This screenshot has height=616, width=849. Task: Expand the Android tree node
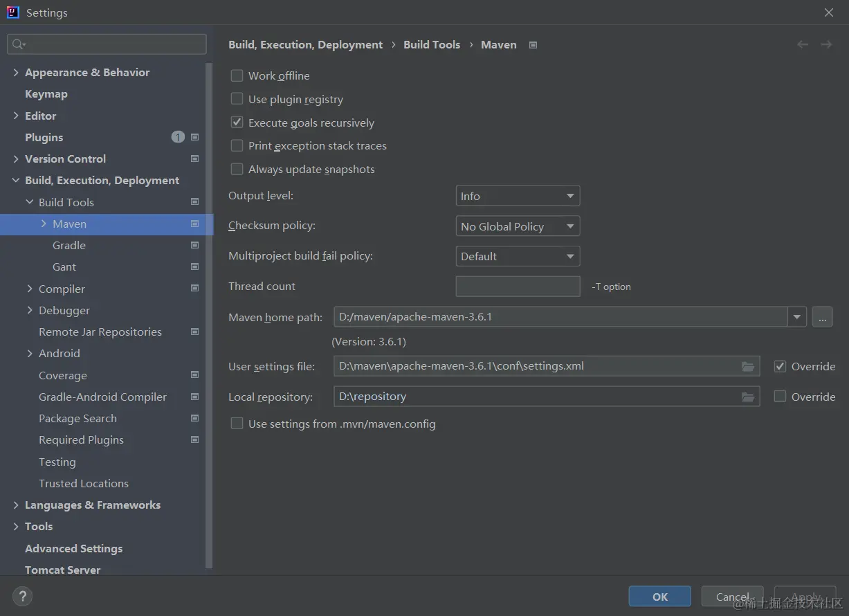pos(30,353)
